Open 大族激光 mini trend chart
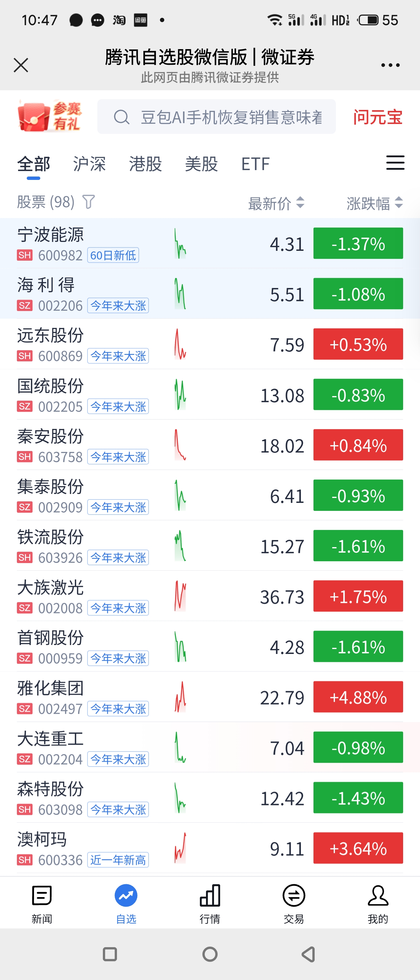Viewport: 420px width, 980px height. pyautogui.click(x=180, y=596)
